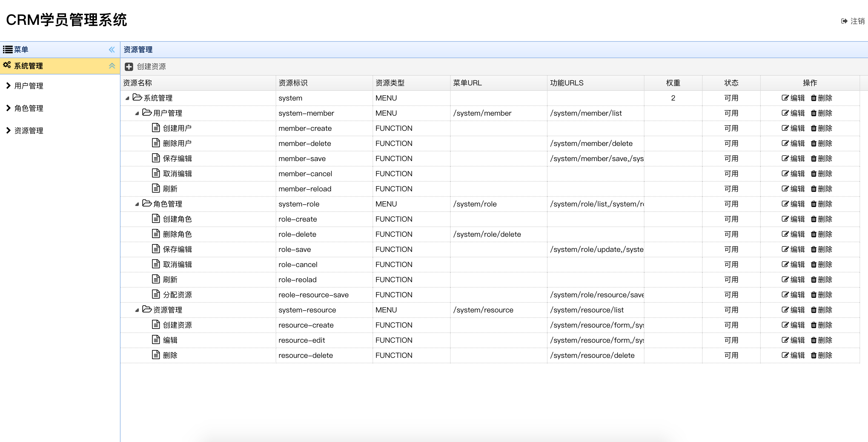This screenshot has height=442, width=868.
Task: Select the 保存编辑 row with member-save
Action: [490, 159]
